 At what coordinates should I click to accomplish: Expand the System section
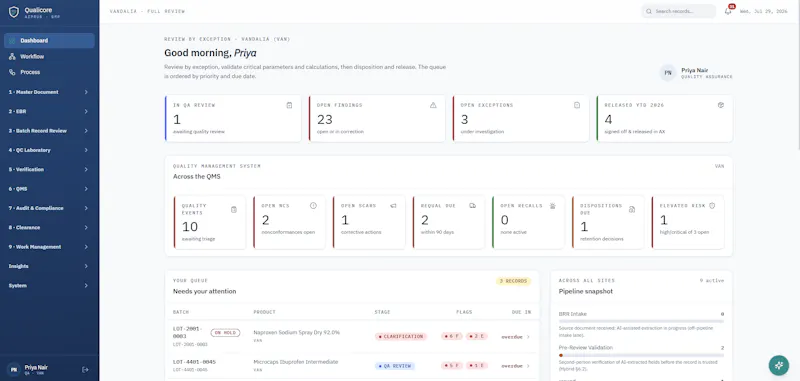coord(49,286)
